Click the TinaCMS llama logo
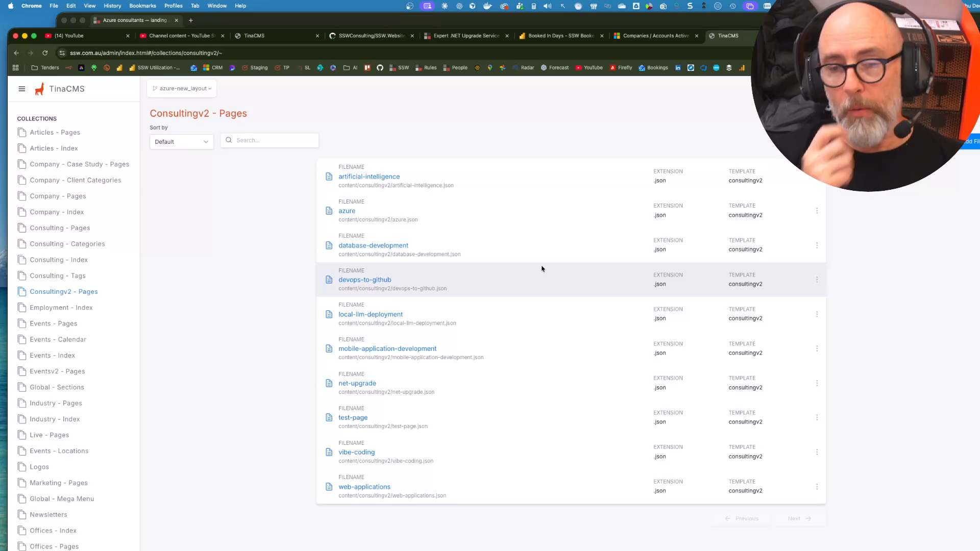 39,89
